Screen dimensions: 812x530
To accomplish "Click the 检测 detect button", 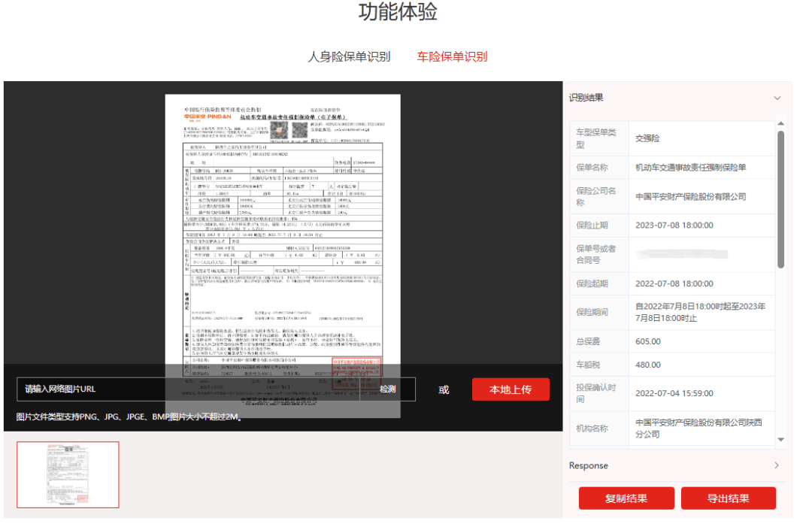I will 387,389.
